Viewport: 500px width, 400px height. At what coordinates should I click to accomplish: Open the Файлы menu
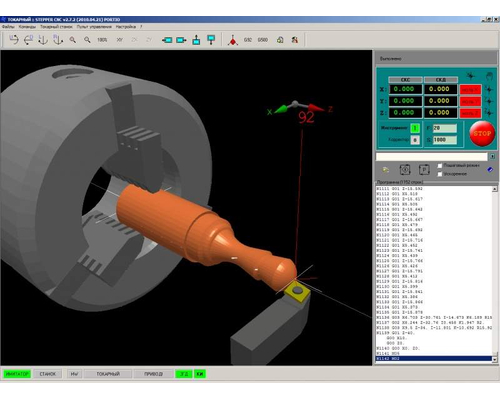[8, 27]
